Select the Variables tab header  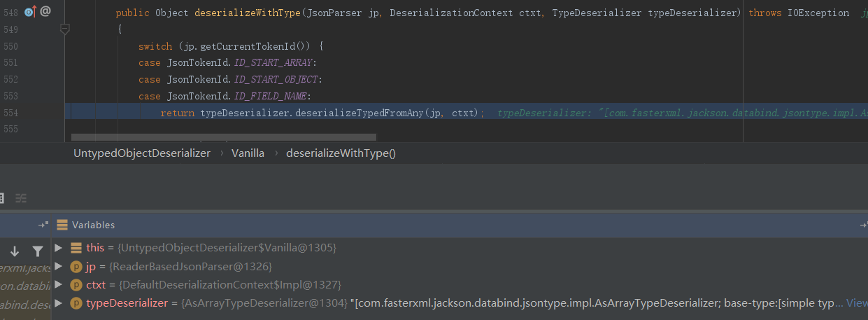[x=93, y=225]
